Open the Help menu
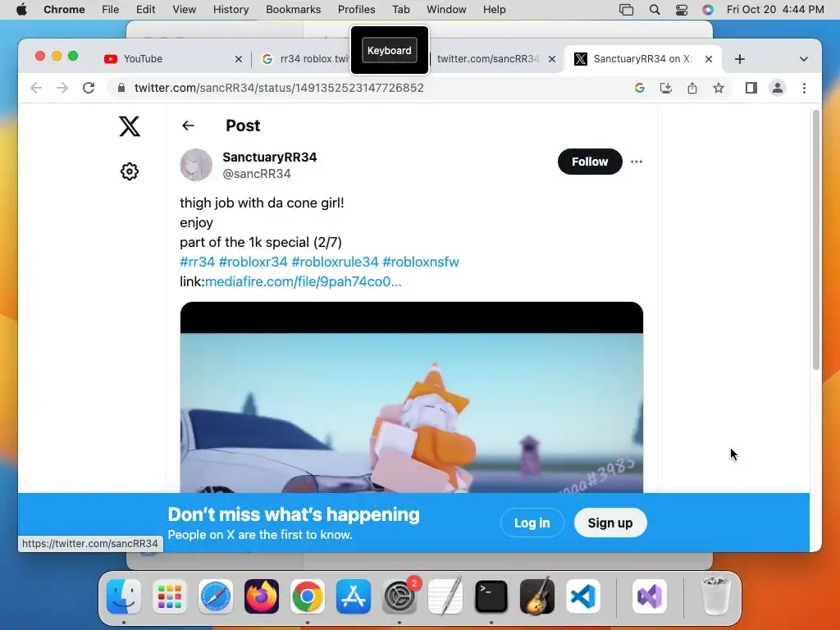 pyautogui.click(x=494, y=10)
